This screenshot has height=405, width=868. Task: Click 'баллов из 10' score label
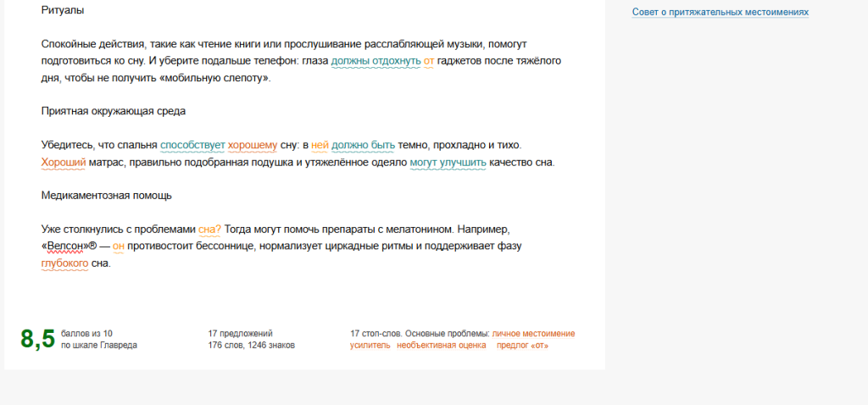pos(87,334)
